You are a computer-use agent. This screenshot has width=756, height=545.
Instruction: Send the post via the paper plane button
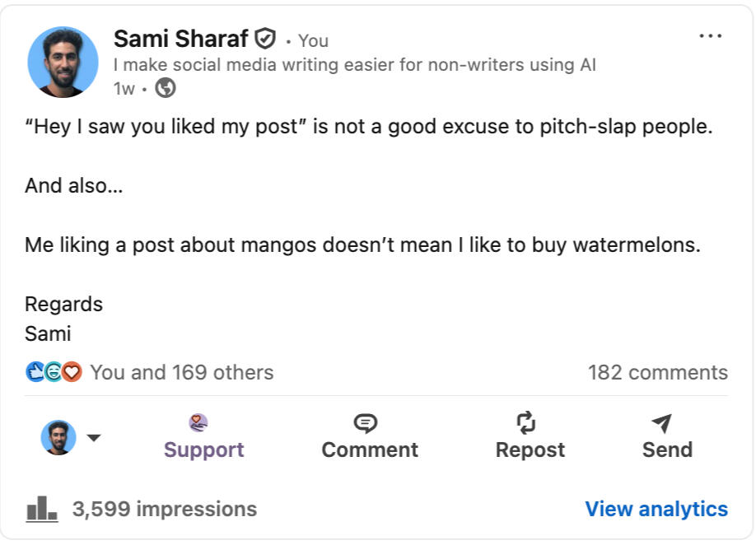coord(666,436)
